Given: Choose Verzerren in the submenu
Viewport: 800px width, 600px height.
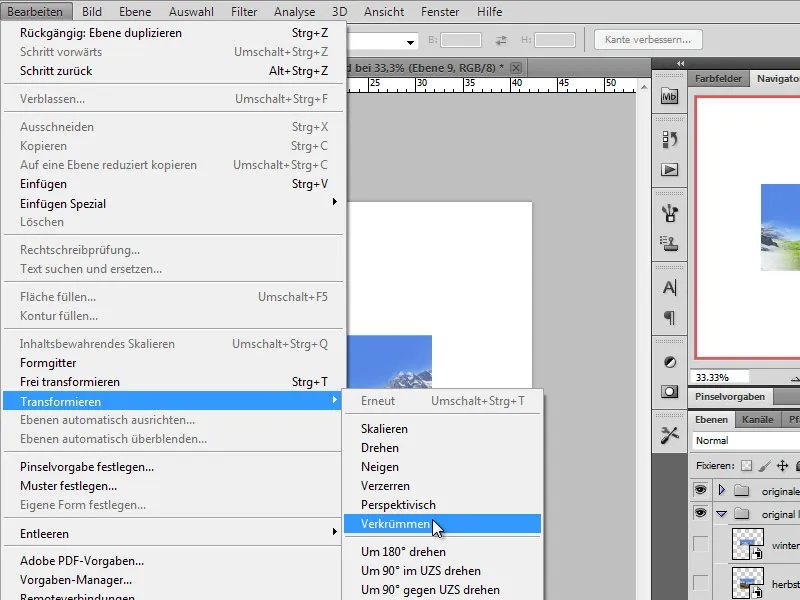Looking at the screenshot, I should [442, 486].
